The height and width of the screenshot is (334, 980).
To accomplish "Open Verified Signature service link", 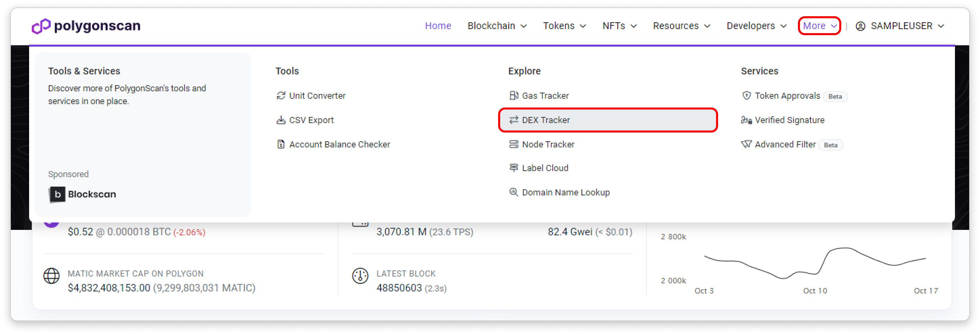I will (789, 120).
